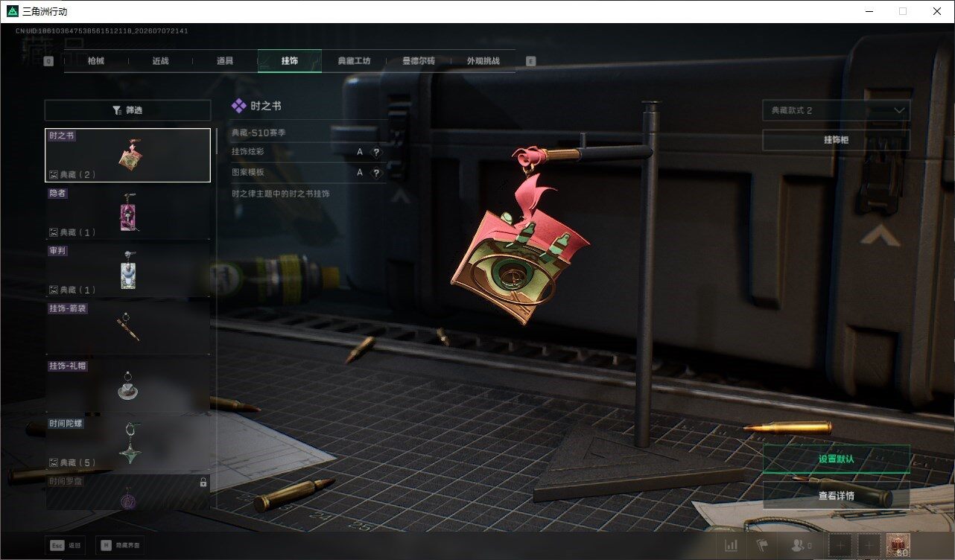Click the 查看详情 button

pyautogui.click(x=836, y=495)
